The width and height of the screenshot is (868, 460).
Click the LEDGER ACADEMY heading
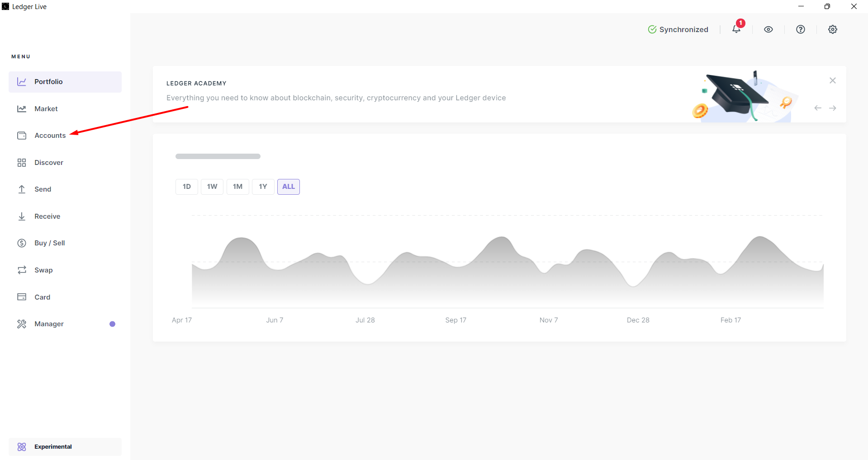click(x=196, y=84)
